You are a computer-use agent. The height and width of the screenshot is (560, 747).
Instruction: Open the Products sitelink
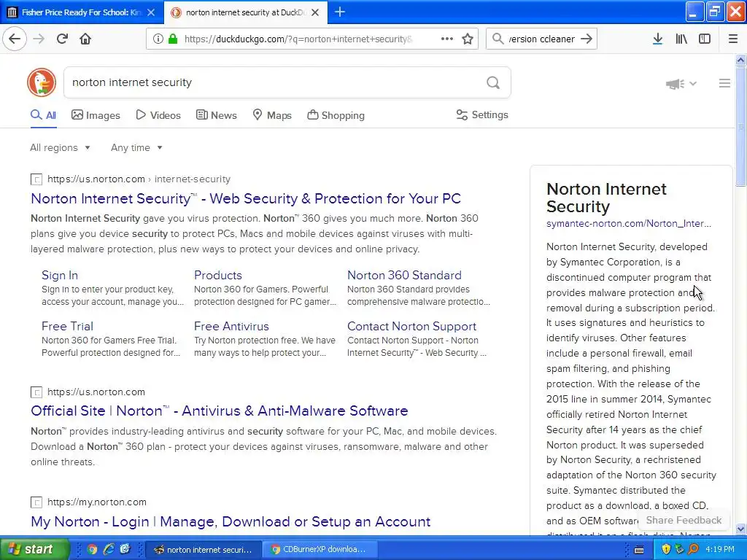[x=217, y=275]
